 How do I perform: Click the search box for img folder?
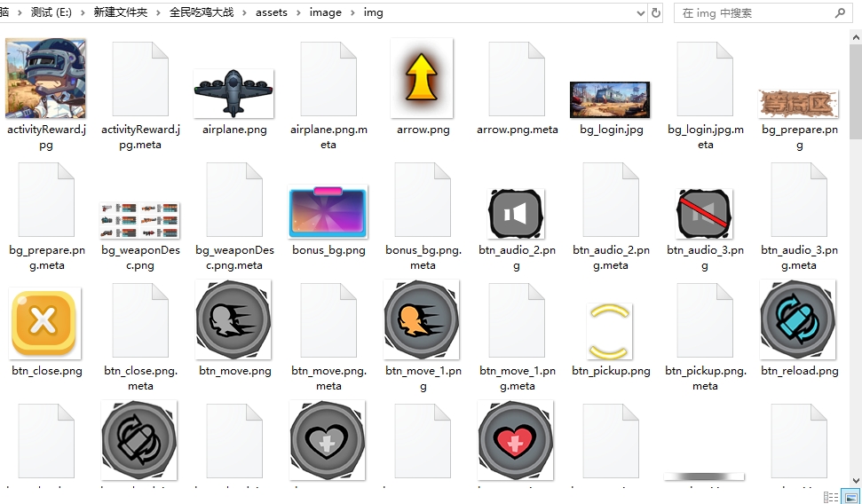coord(755,13)
